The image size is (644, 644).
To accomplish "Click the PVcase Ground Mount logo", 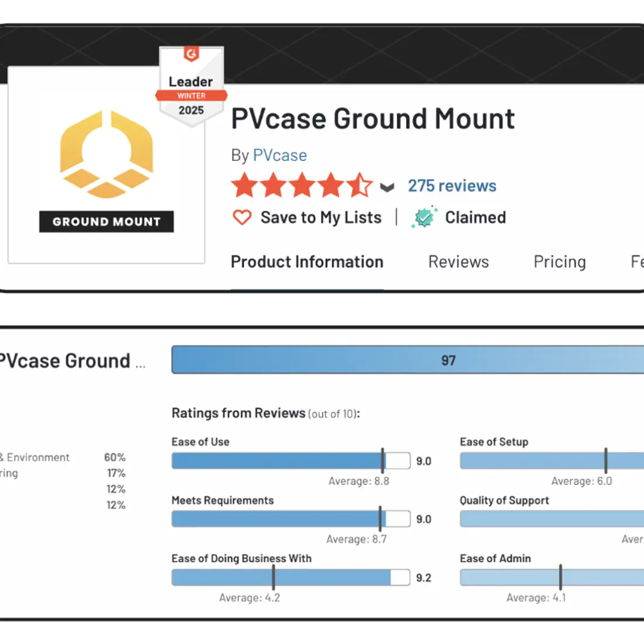I will point(107,165).
